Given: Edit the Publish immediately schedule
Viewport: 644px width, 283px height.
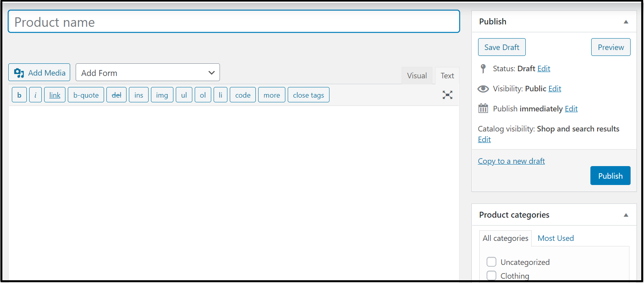Looking at the screenshot, I should [x=571, y=109].
